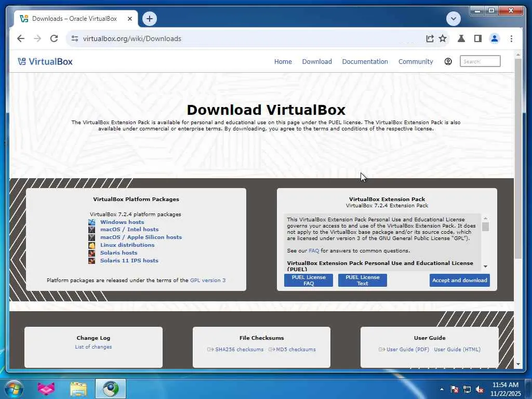Open the Chrome three-dot menu
Viewport: 532px width, 399px height.
click(511, 38)
